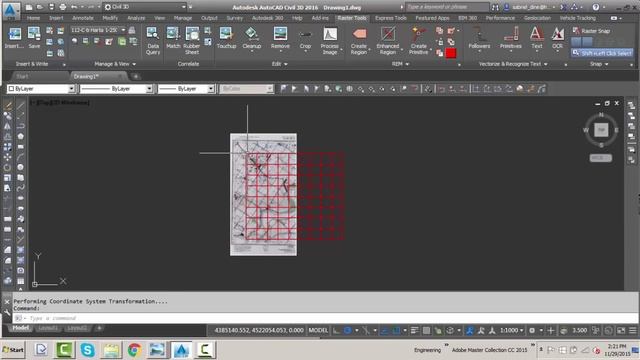Expand the REM panel
The width and height of the screenshot is (640, 360).
(x=400, y=64)
